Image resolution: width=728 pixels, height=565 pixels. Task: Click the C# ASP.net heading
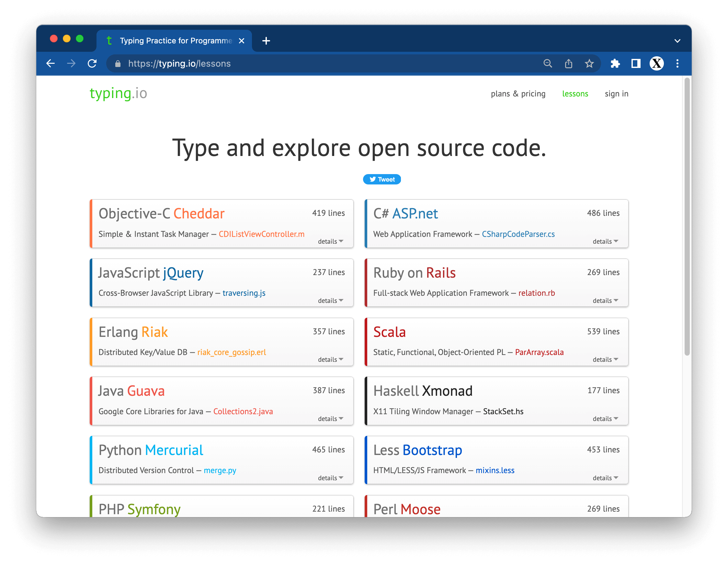click(405, 214)
